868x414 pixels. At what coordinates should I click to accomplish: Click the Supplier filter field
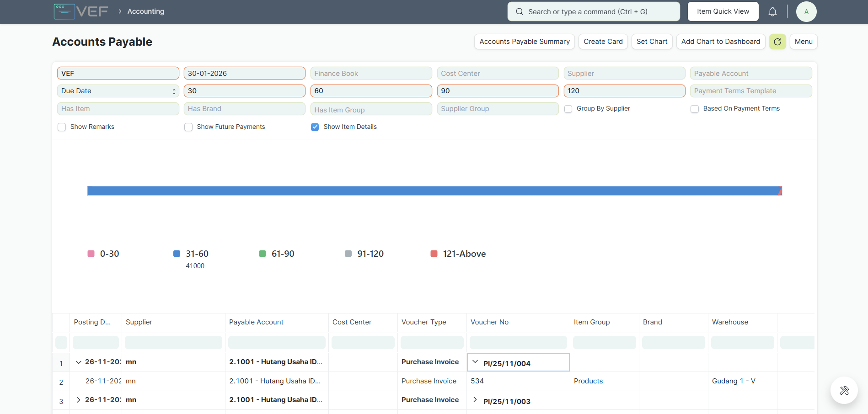(624, 74)
